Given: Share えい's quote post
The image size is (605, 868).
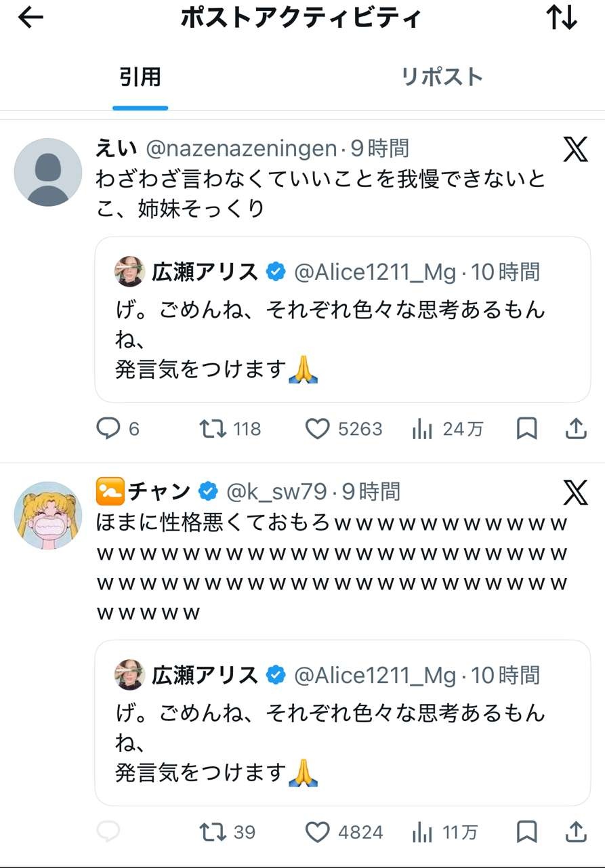Looking at the screenshot, I should point(575,428).
